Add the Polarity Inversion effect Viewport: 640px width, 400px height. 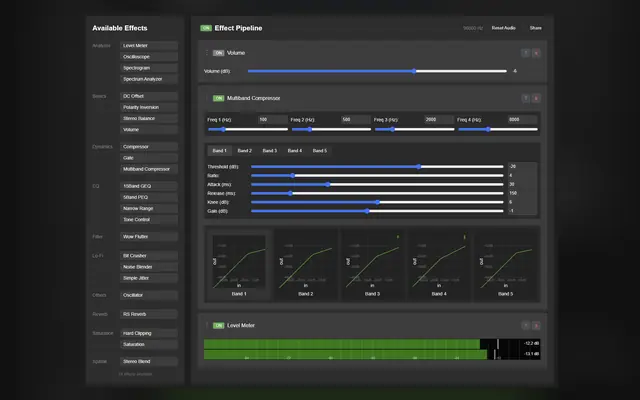[149, 107]
